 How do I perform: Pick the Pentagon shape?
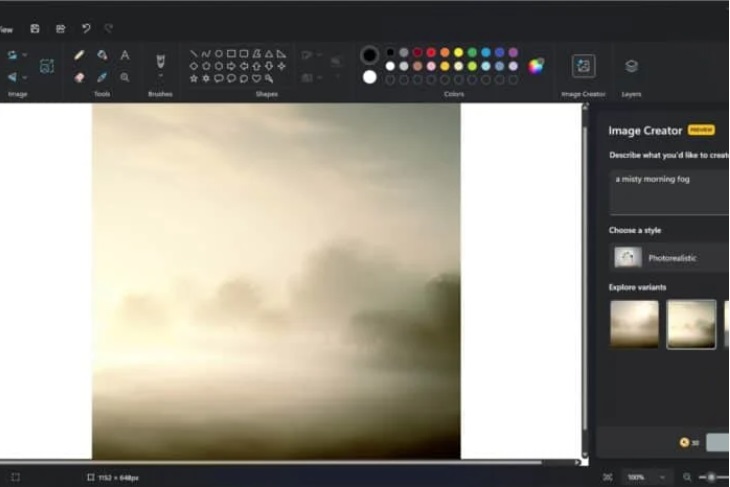[x=206, y=66]
